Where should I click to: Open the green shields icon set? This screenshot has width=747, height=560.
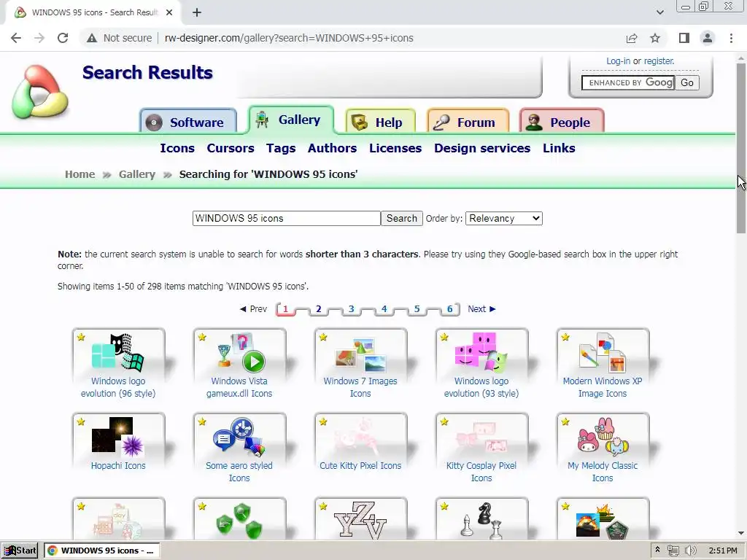click(239, 519)
